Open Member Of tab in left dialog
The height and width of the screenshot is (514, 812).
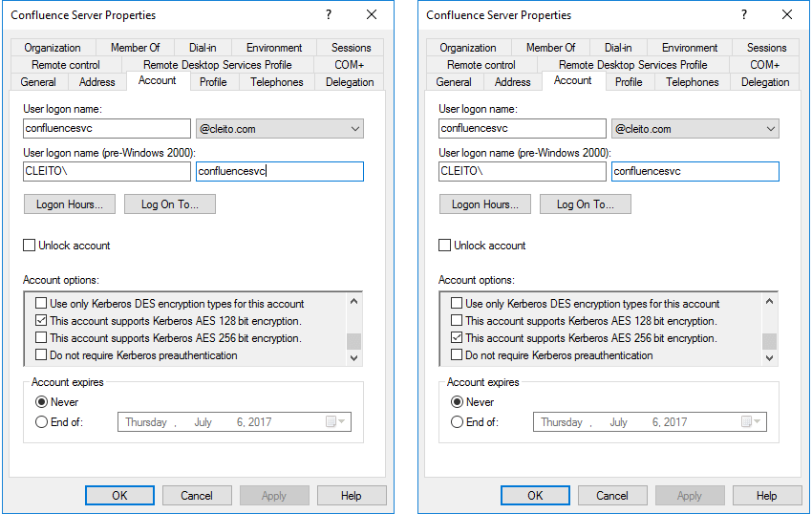(135, 48)
